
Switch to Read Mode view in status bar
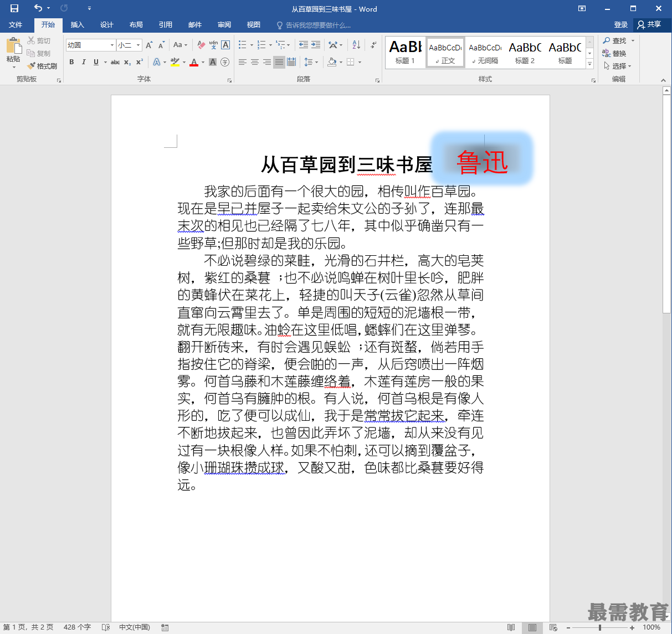click(511, 627)
